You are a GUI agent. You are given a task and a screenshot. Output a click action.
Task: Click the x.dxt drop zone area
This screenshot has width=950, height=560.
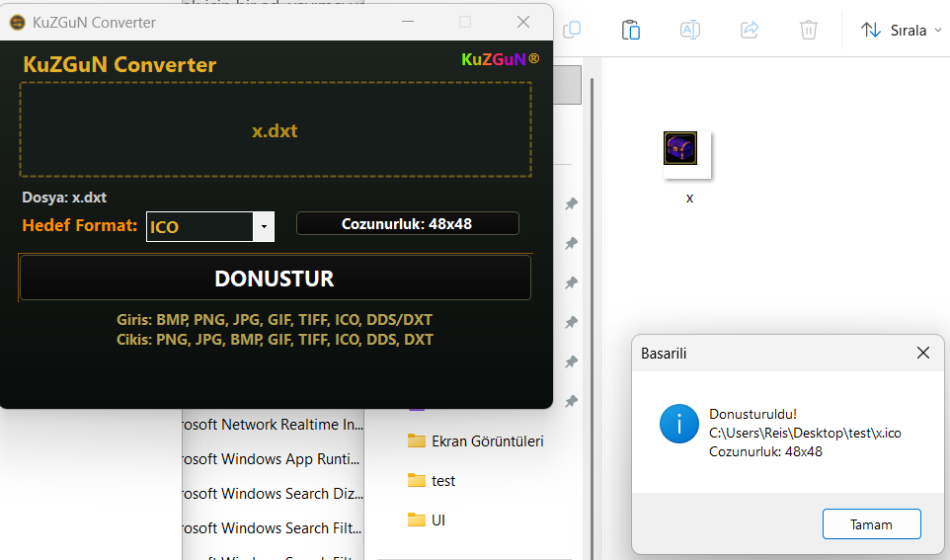276,129
